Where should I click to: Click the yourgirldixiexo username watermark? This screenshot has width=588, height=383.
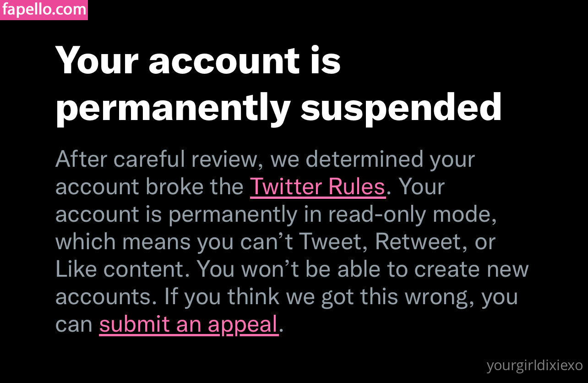(x=534, y=365)
